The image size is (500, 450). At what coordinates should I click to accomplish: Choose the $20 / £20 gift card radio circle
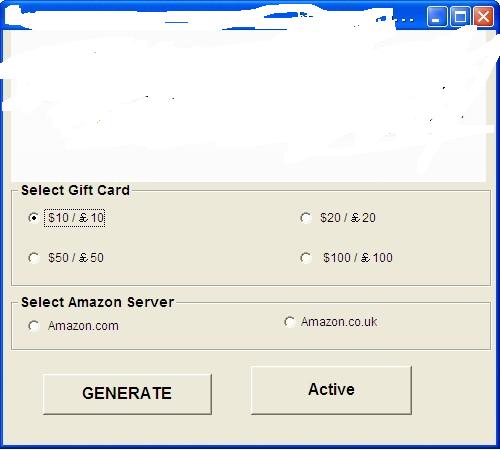click(x=306, y=218)
